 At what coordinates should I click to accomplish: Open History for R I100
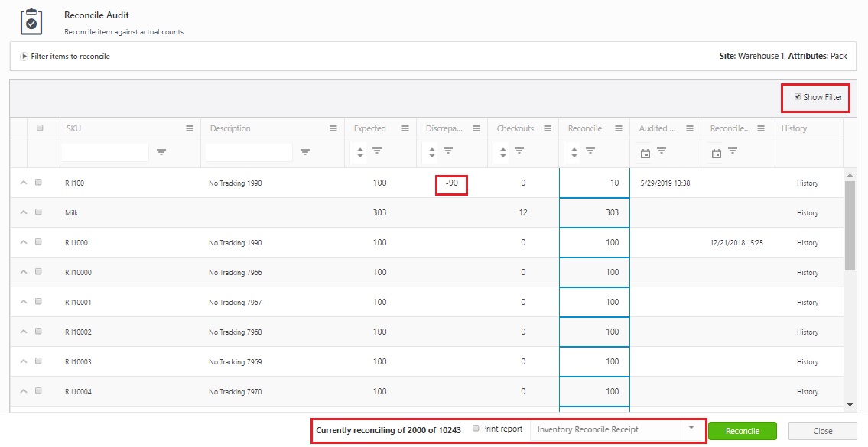(x=808, y=183)
